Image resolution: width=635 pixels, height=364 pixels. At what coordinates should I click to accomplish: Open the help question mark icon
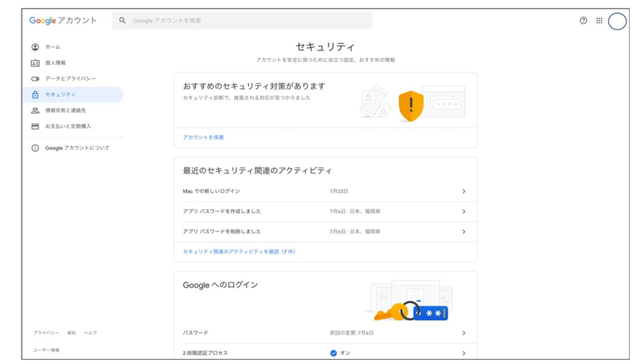point(583,21)
